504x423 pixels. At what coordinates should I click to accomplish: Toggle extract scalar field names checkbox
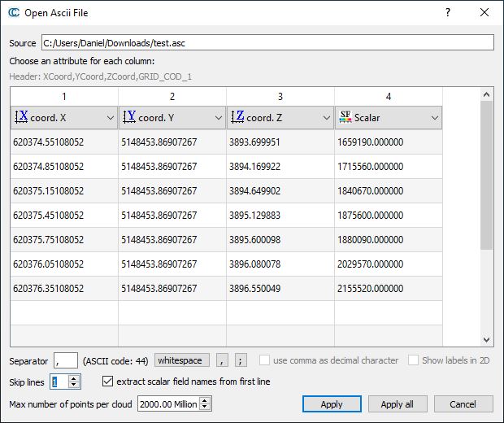point(109,382)
